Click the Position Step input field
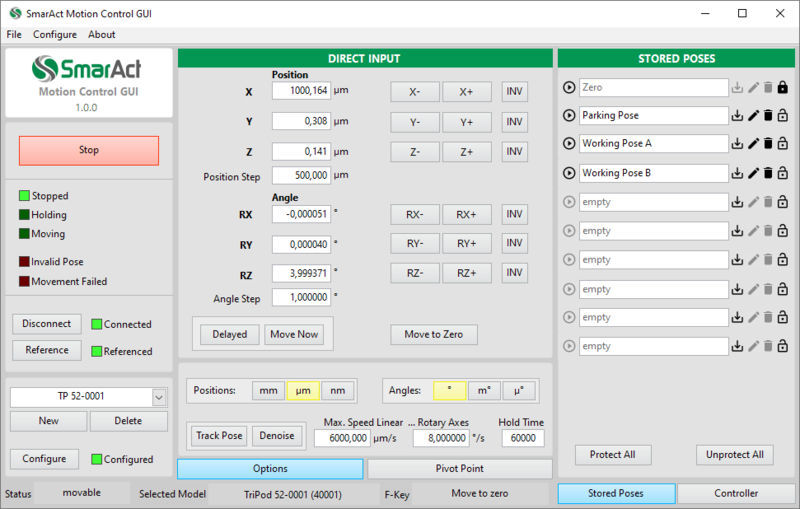800x509 pixels. 300,176
